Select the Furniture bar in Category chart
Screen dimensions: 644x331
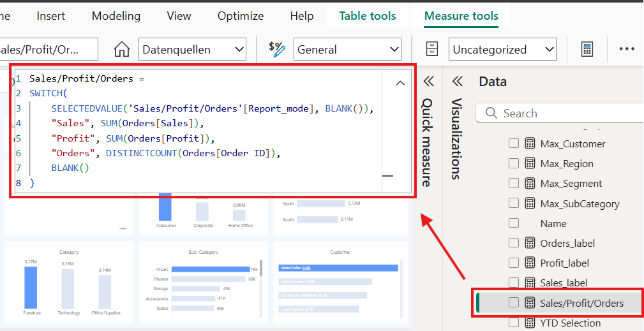(31, 286)
